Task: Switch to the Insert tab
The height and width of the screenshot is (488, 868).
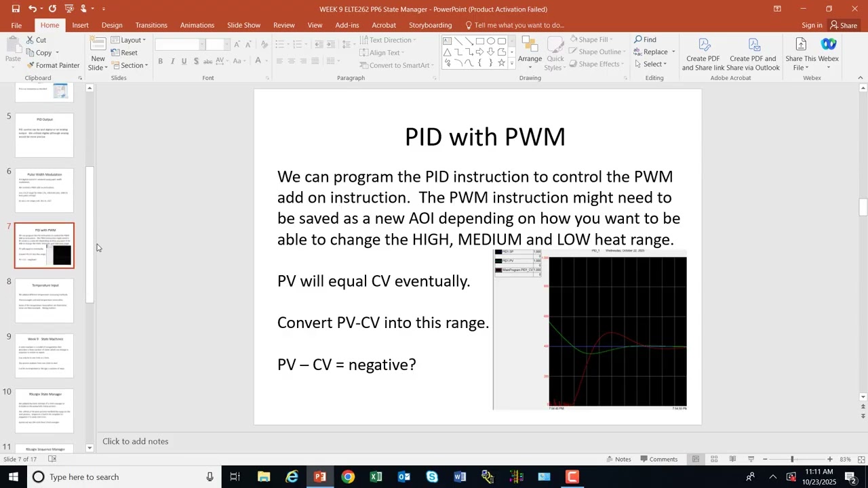Action: tap(80, 25)
